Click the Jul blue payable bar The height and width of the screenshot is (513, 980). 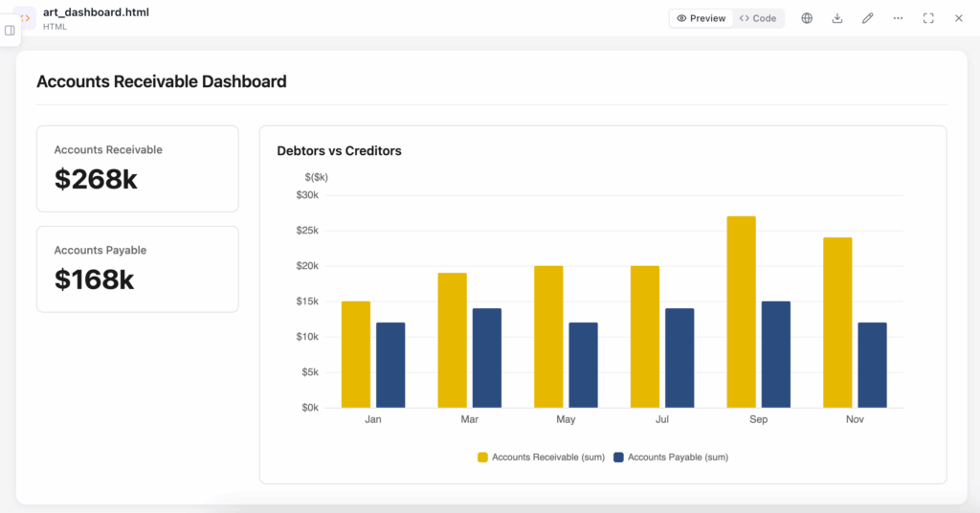point(679,358)
